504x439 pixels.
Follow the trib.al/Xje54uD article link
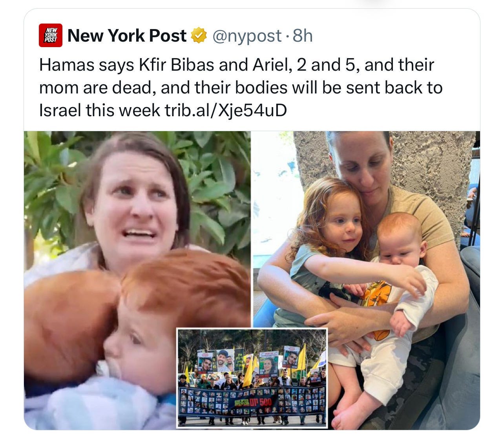click(226, 110)
